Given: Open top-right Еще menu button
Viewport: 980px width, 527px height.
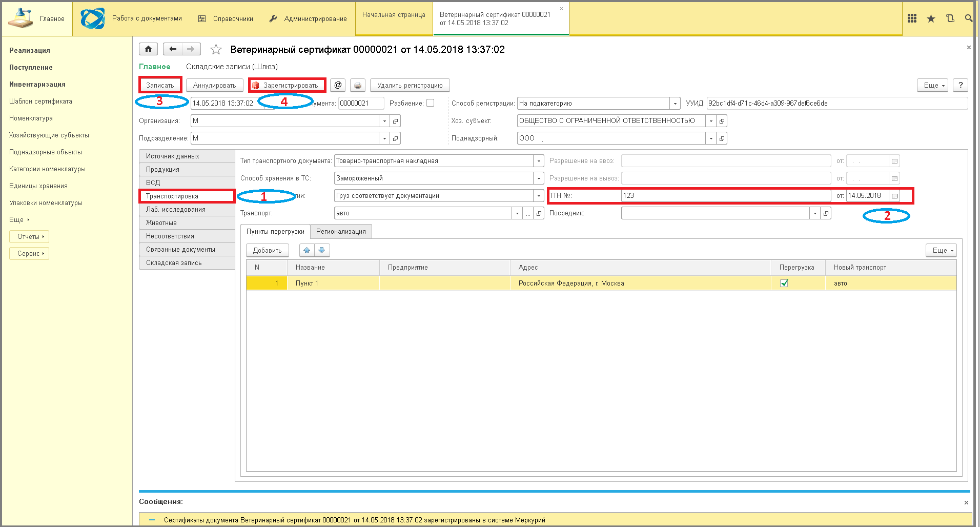Looking at the screenshot, I should click(x=932, y=85).
